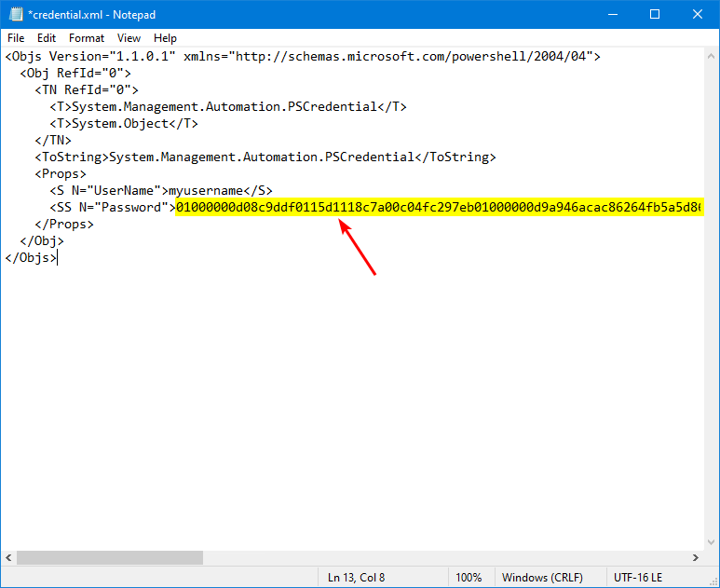Minimize the Notepad window
720x588 pixels.
(x=612, y=15)
